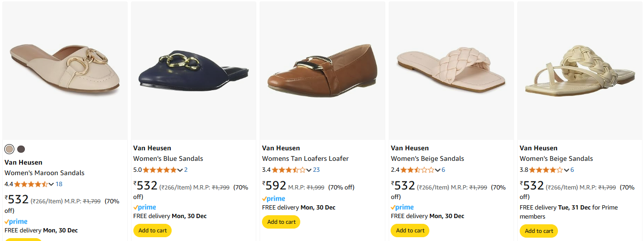Add 2.4-rated Beige Sandals to cart
Image resolution: width=644 pixels, height=241 pixels.
410,231
